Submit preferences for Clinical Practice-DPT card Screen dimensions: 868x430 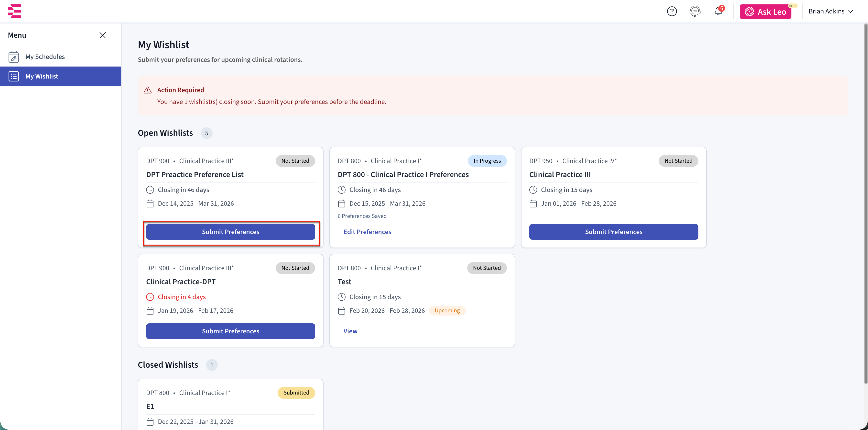(x=230, y=331)
